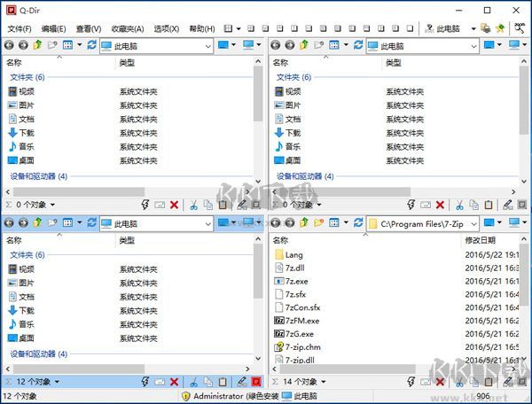Open the 0 个对象 dropdown in top-left pane
The height and width of the screenshot is (404, 532).
click(x=52, y=205)
